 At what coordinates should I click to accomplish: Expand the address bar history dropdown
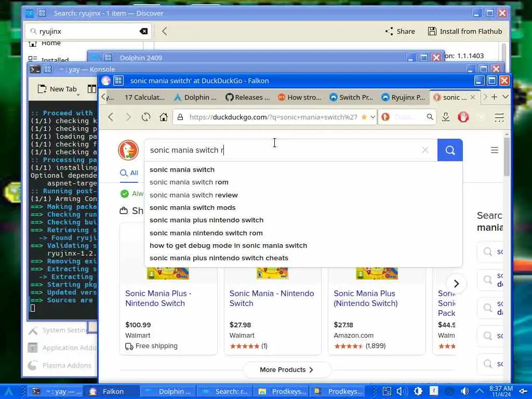click(x=373, y=117)
